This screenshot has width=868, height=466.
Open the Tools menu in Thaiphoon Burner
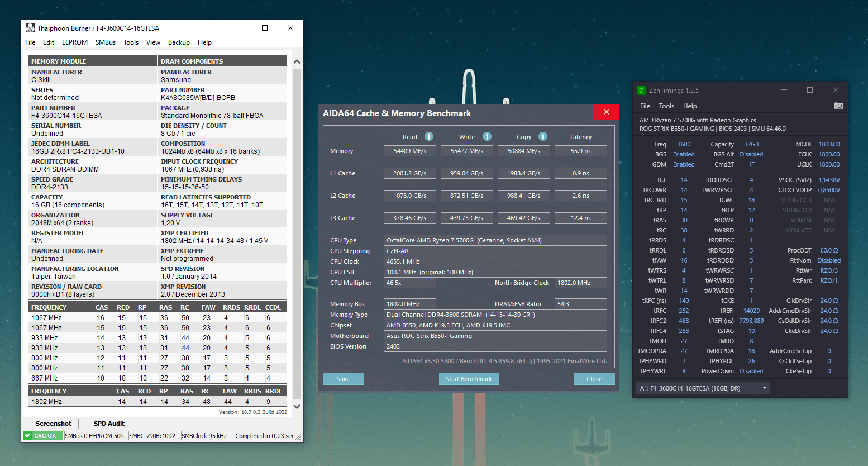[x=131, y=42]
